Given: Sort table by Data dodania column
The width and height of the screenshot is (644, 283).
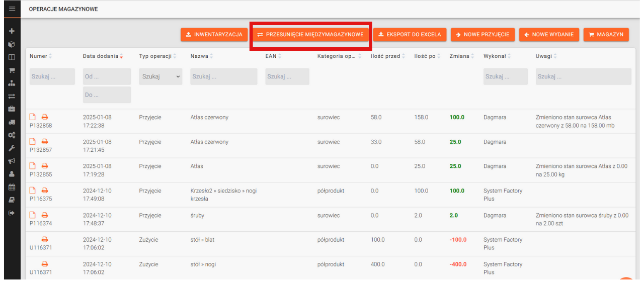Looking at the screenshot, I should 103,56.
